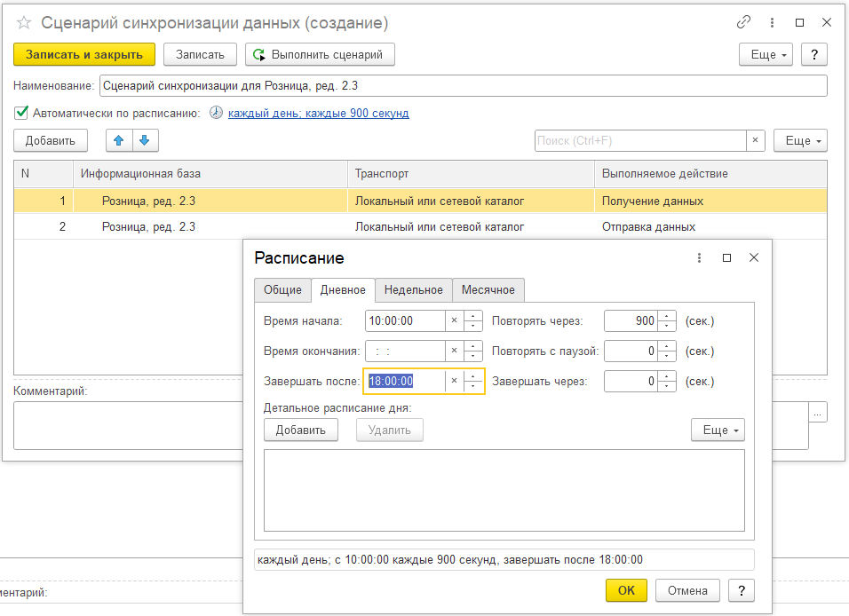Switch to the Недельное tab
Viewport: 849px width, 616px height.
(413, 290)
